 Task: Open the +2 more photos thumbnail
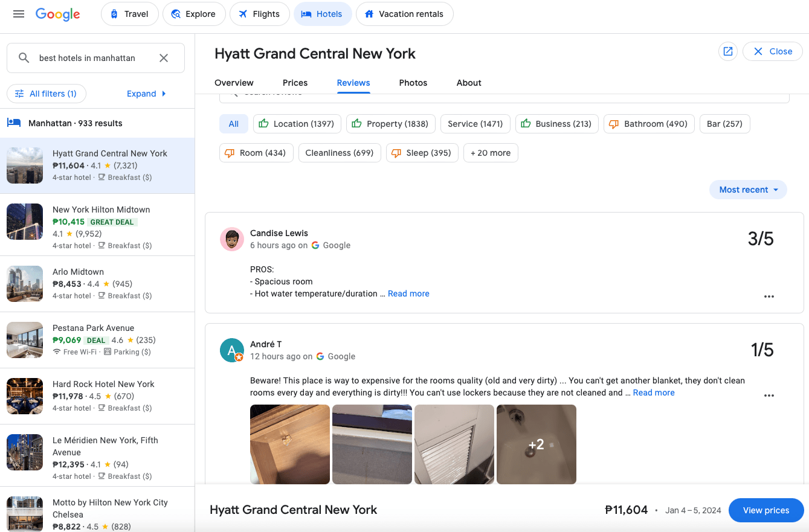pyautogui.click(x=537, y=444)
